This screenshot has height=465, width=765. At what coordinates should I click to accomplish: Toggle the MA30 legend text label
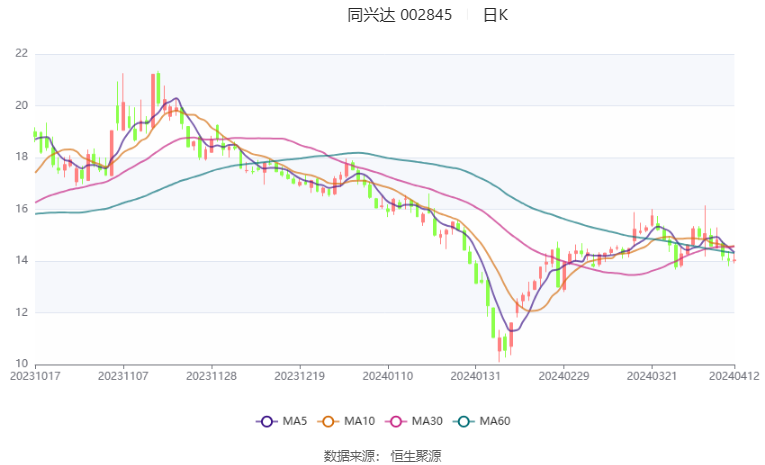point(428,422)
